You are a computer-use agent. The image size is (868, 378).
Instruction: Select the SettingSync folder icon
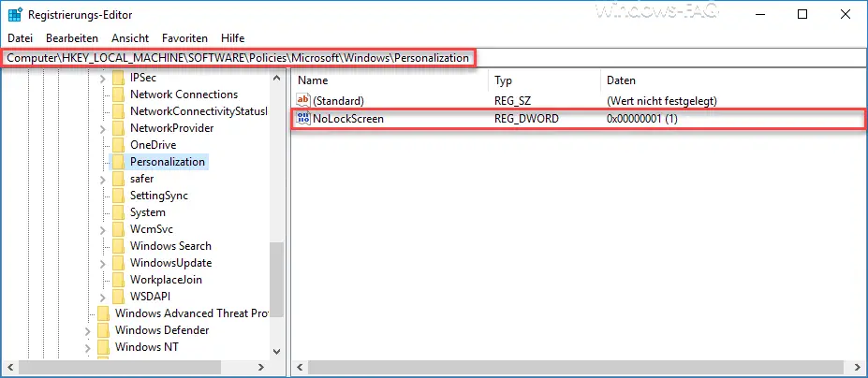[x=118, y=196]
